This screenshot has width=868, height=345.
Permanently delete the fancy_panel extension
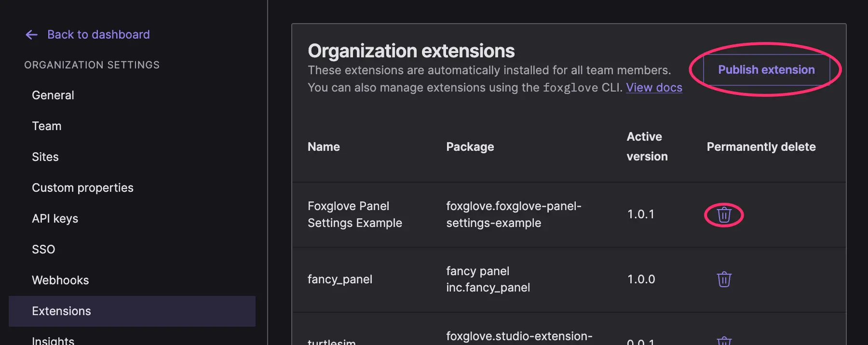(724, 279)
